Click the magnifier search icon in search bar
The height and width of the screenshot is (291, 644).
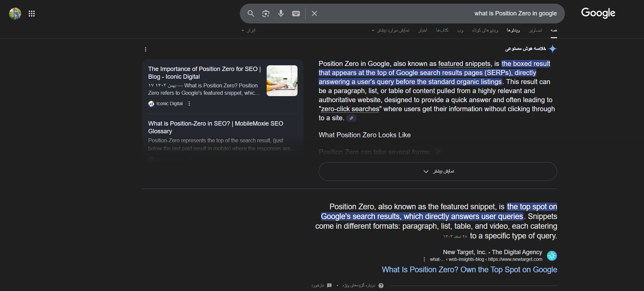pyautogui.click(x=251, y=13)
